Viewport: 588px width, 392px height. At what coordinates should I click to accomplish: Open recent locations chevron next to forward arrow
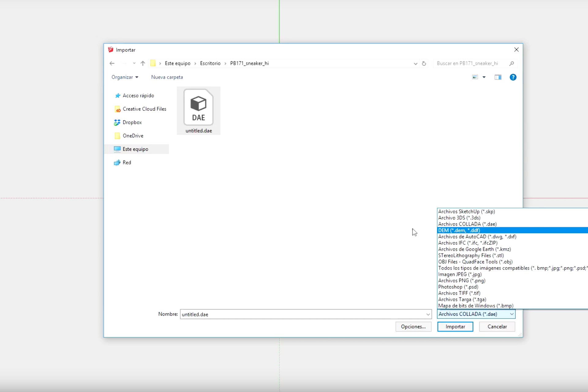click(134, 63)
